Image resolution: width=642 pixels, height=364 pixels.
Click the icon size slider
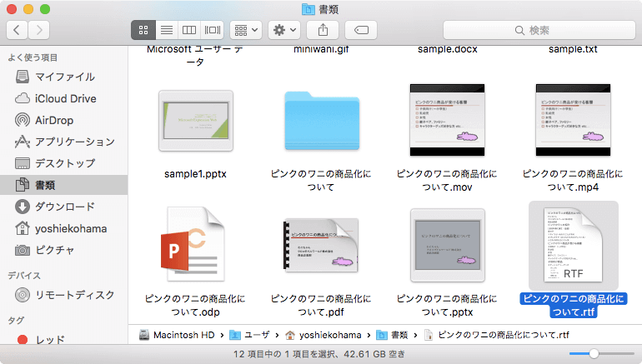coord(601,353)
